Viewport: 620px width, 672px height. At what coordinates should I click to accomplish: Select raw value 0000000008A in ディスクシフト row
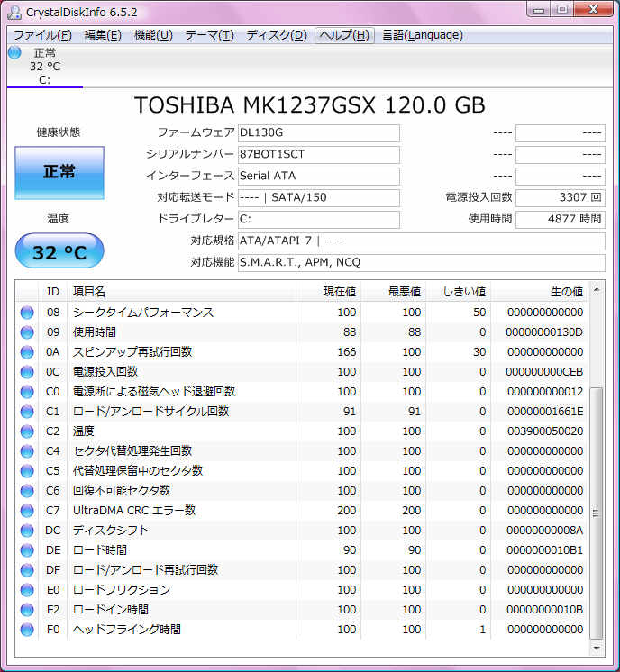point(544,531)
